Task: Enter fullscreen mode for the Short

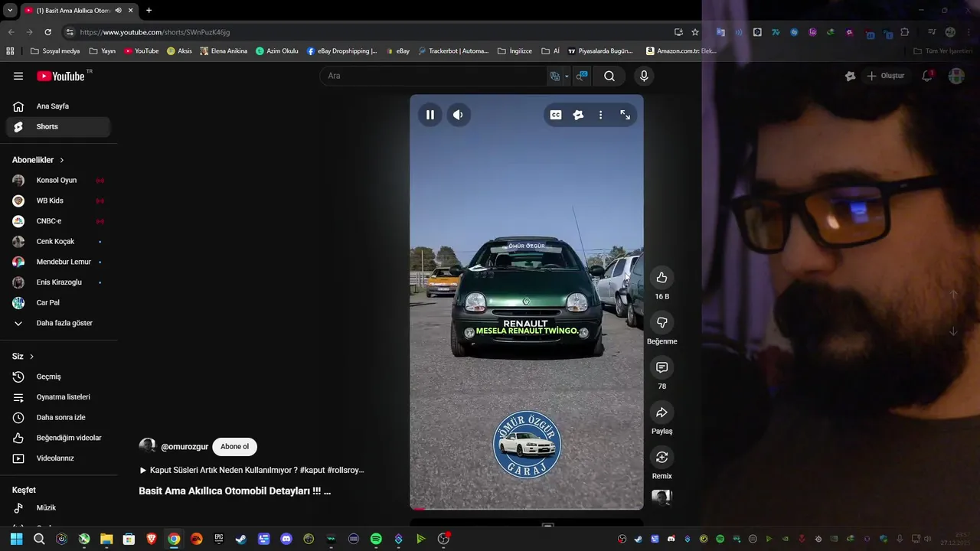Action: tap(626, 115)
